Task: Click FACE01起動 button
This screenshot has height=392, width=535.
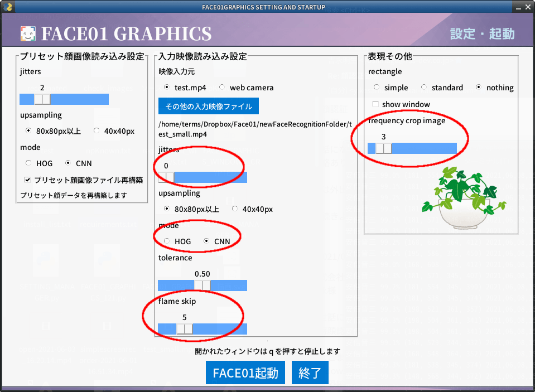Action: pyautogui.click(x=245, y=372)
